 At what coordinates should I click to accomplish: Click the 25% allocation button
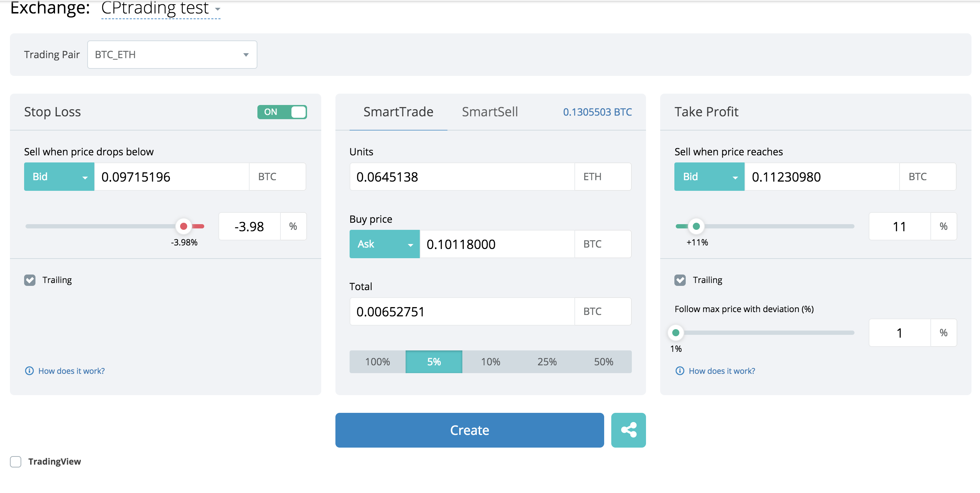click(547, 360)
